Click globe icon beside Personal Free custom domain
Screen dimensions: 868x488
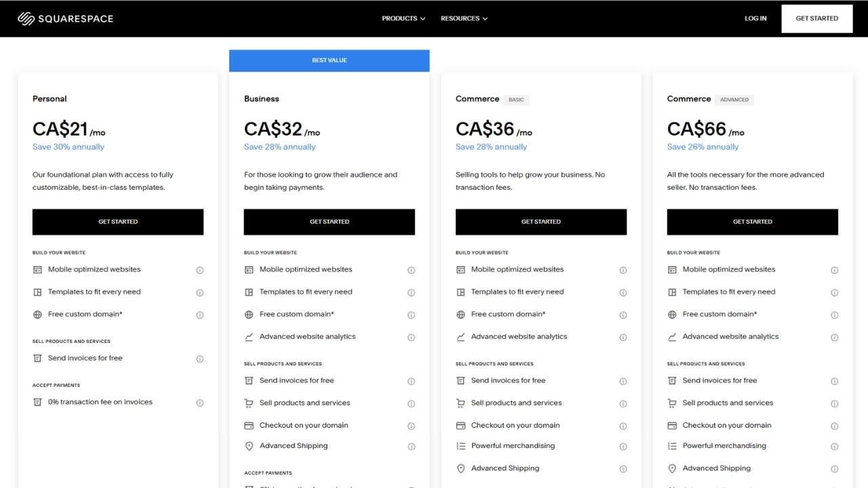point(37,314)
